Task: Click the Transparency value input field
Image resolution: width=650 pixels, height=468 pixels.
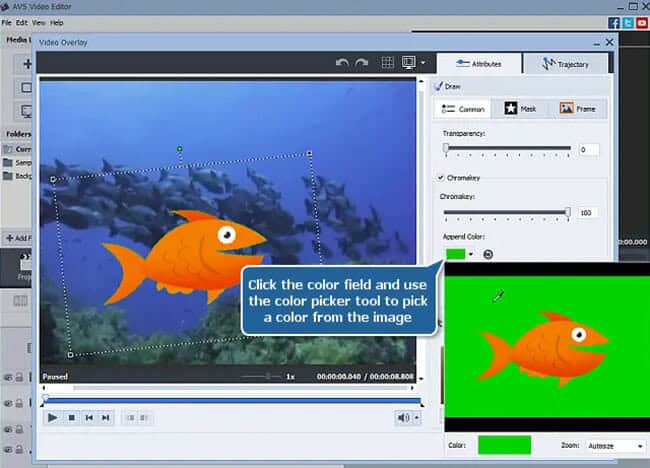Action: 588,149
